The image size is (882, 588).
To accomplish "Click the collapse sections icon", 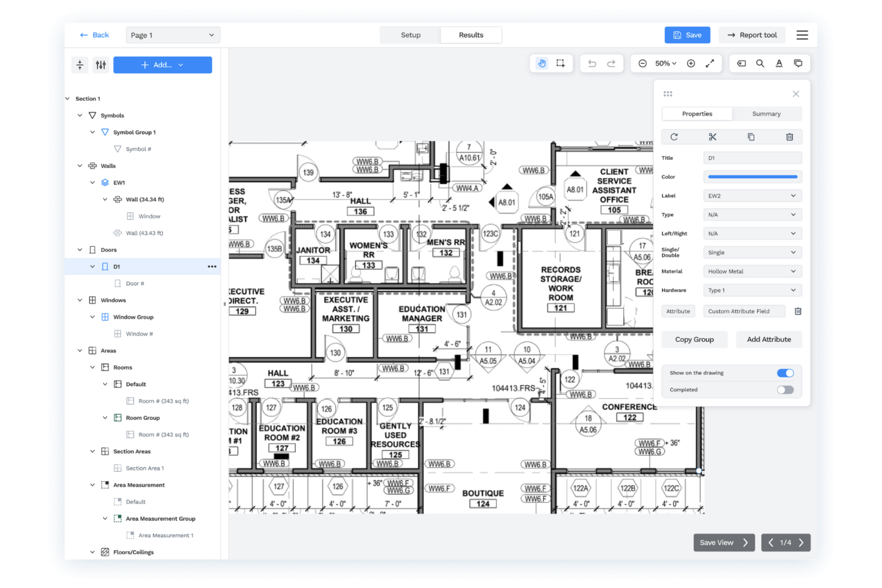I will 80,65.
